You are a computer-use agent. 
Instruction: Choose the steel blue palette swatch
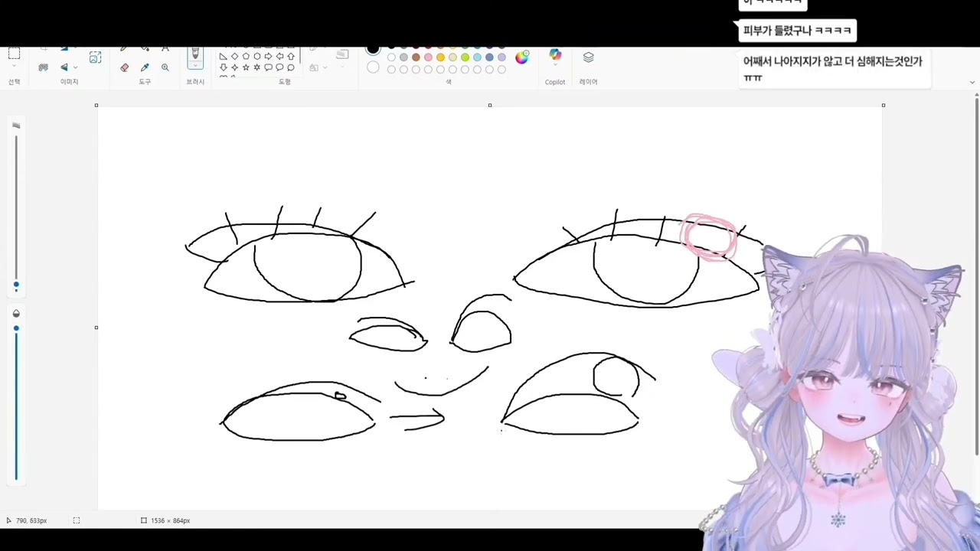pyautogui.click(x=489, y=57)
